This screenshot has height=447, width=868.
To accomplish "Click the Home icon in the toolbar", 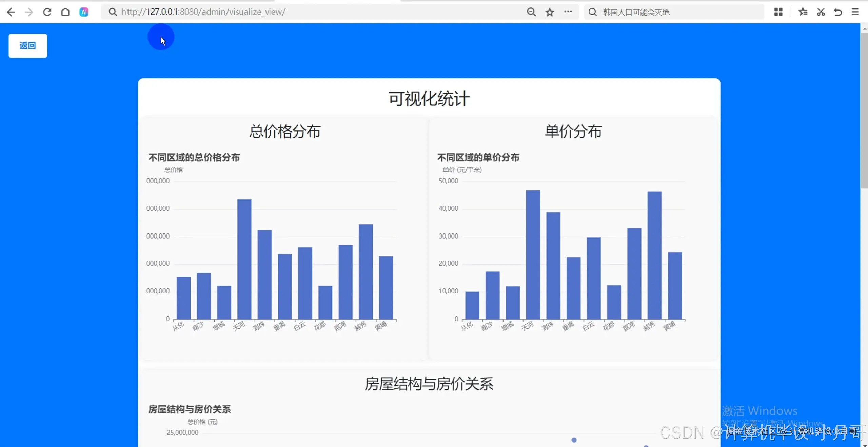I will 65,12.
